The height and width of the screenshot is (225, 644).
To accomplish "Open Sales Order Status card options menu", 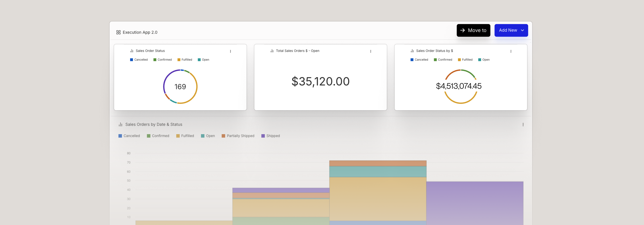I will tap(230, 51).
